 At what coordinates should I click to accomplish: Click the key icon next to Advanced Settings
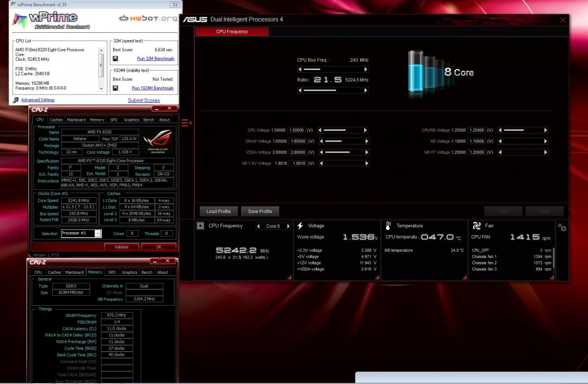point(16,100)
